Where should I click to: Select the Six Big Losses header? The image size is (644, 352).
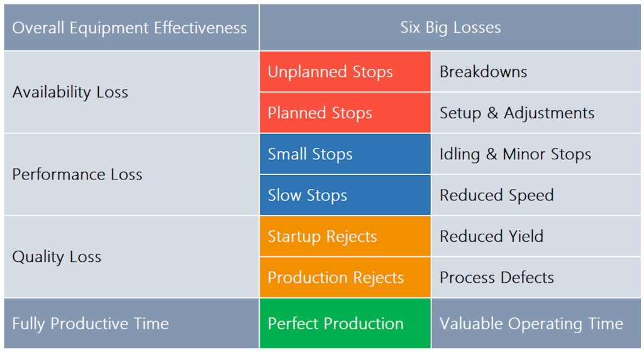(x=450, y=28)
